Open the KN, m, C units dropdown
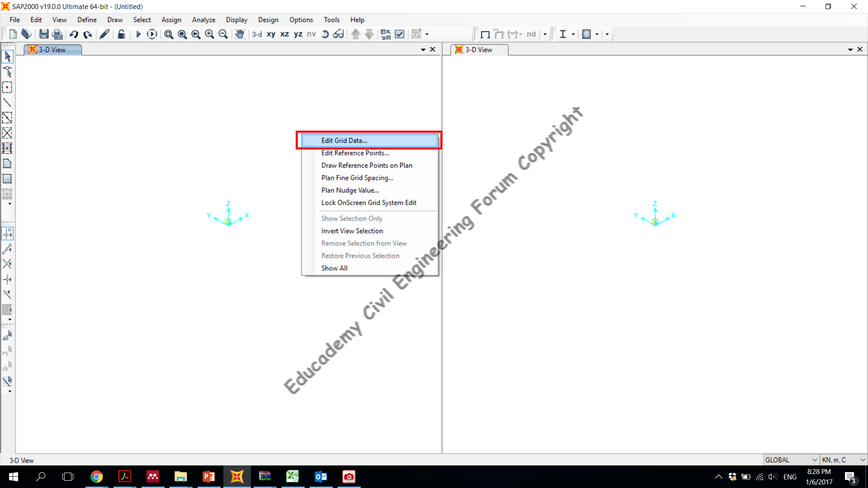Viewport: 868px width, 488px height. pos(844,460)
